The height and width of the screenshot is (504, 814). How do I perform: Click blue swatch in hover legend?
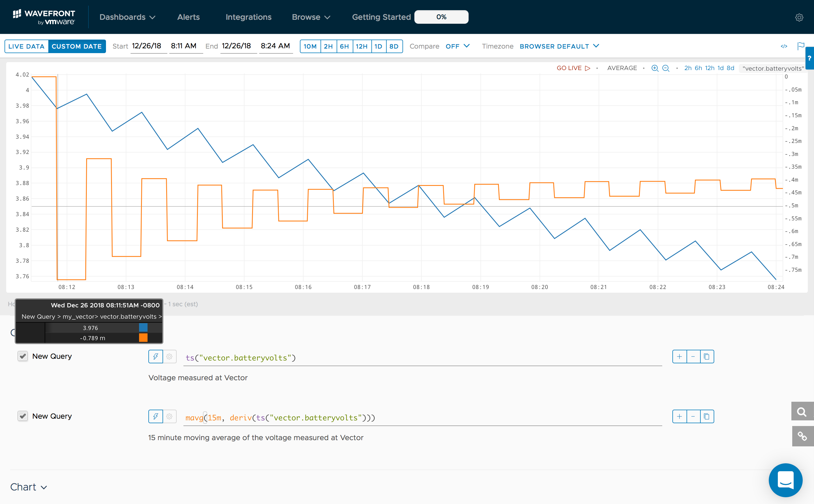pyautogui.click(x=143, y=328)
